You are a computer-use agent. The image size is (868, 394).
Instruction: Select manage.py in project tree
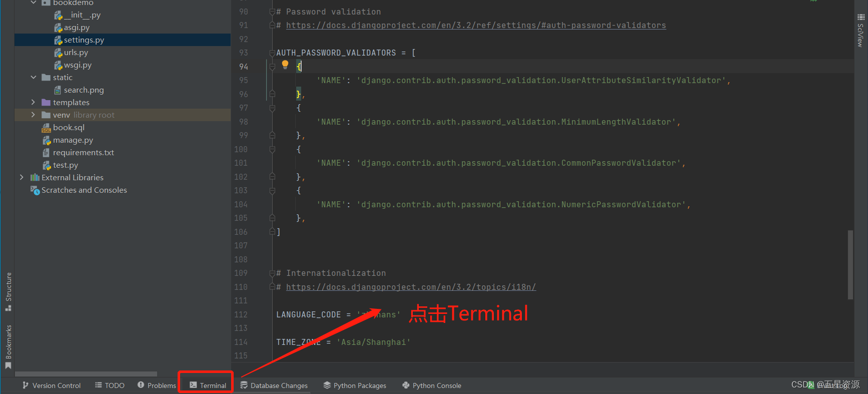pos(73,140)
